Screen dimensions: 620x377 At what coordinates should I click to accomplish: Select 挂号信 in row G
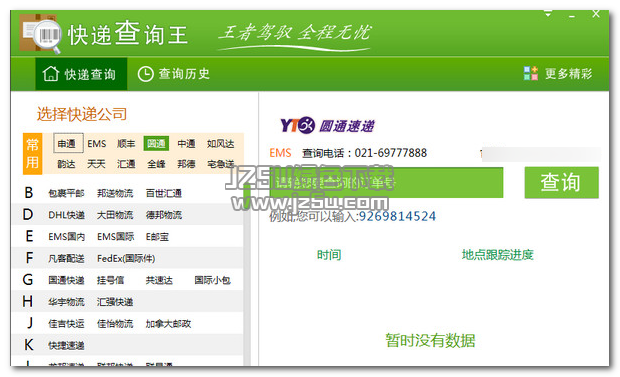point(110,280)
